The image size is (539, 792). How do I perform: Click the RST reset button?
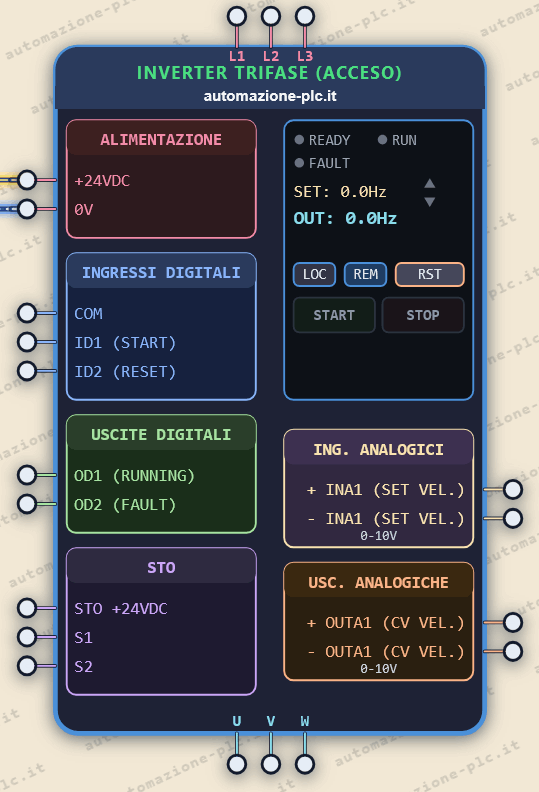pos(429,274)
